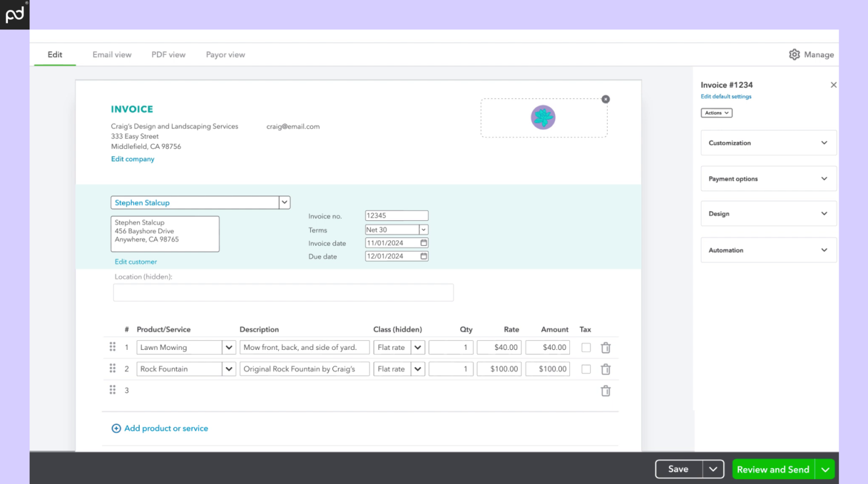
Task: Open the calendar icon for Due date
Action: click(x=423, y=256)
